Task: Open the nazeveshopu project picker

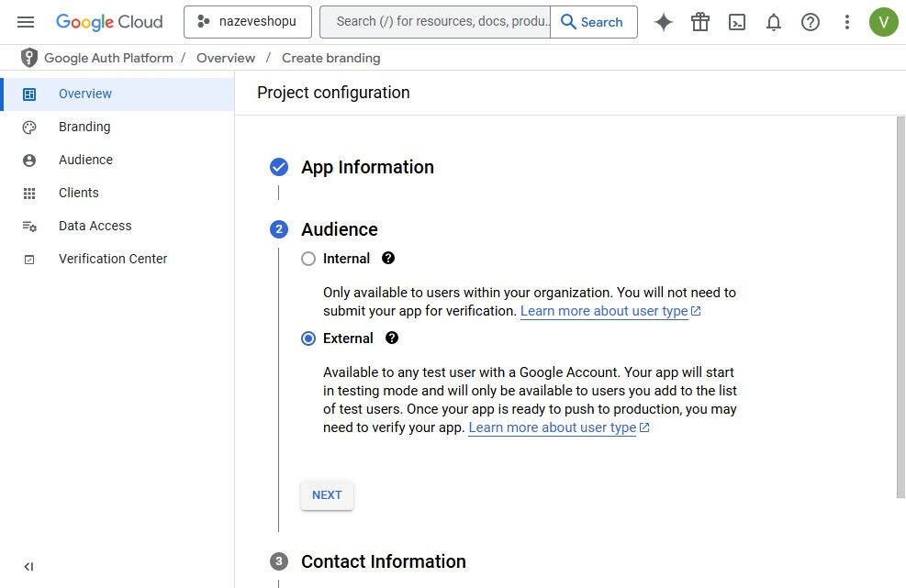Action: click(248, 22)
